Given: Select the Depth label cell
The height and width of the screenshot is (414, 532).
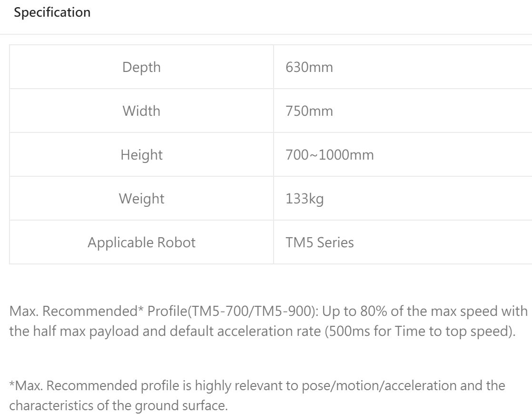Looking at the screenshot, I should (141, 67).
